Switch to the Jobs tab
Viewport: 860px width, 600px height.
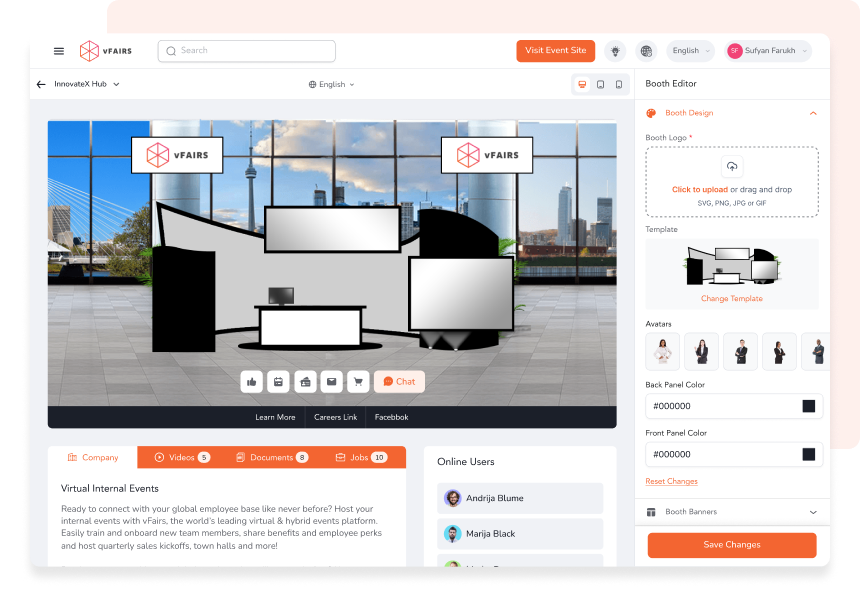coord(361,457)
